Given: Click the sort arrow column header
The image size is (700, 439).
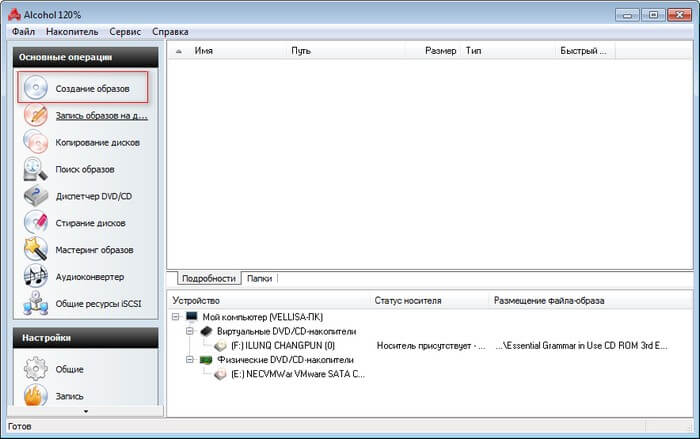Looking at the screenshot, I should coord(179,51).
